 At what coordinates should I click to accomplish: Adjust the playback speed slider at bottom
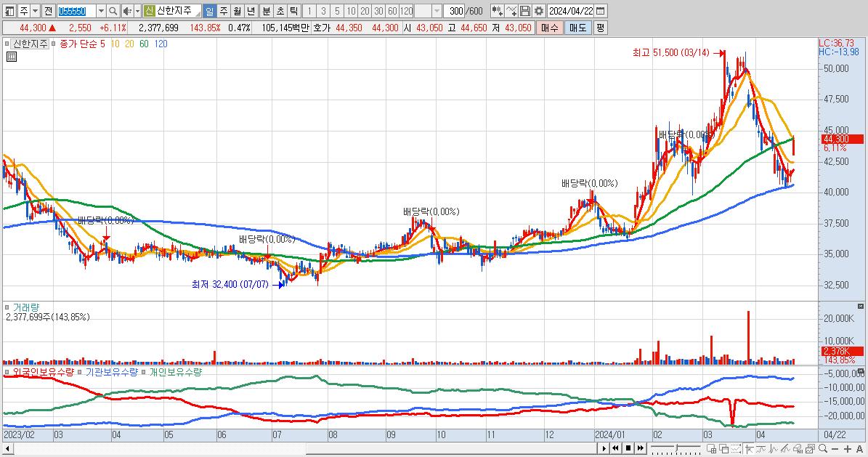676,448
